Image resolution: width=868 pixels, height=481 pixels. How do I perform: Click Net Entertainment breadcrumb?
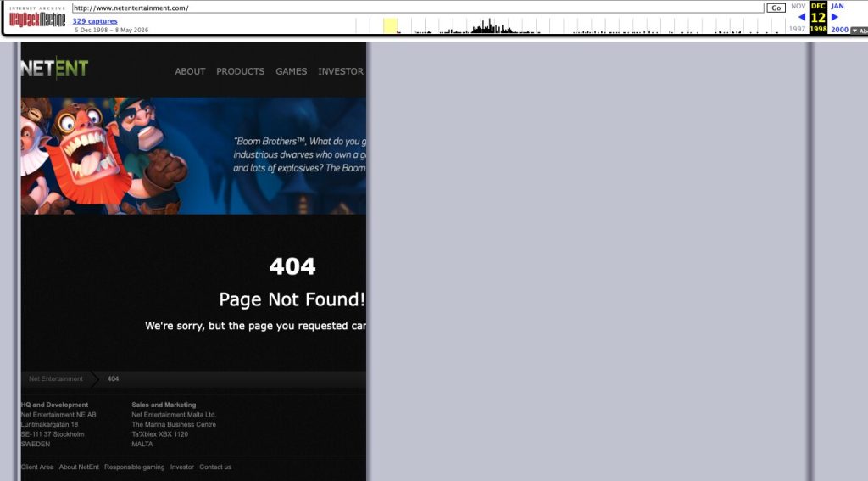[56, 378]
